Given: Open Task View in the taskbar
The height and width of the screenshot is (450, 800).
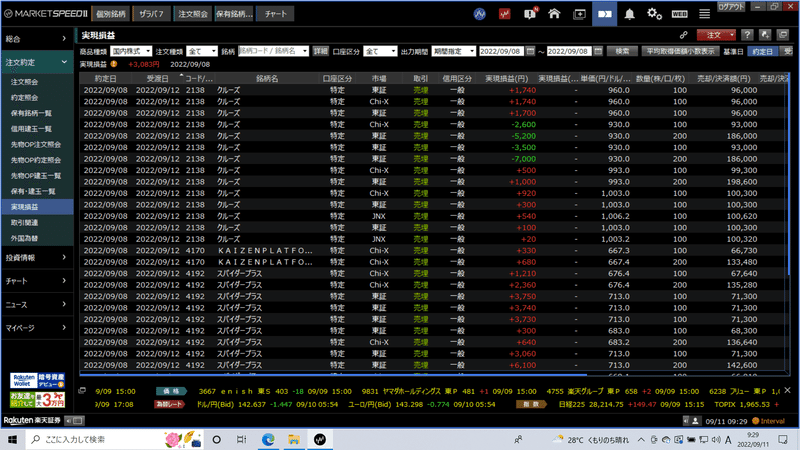Looking at the screenshot, I should 242,439.
